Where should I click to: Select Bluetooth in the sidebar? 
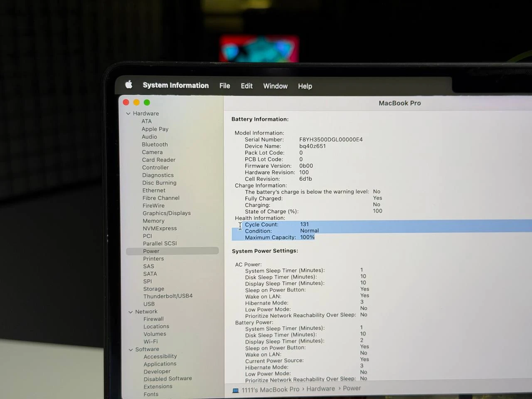pyautogui.click(x=155, y=145)
